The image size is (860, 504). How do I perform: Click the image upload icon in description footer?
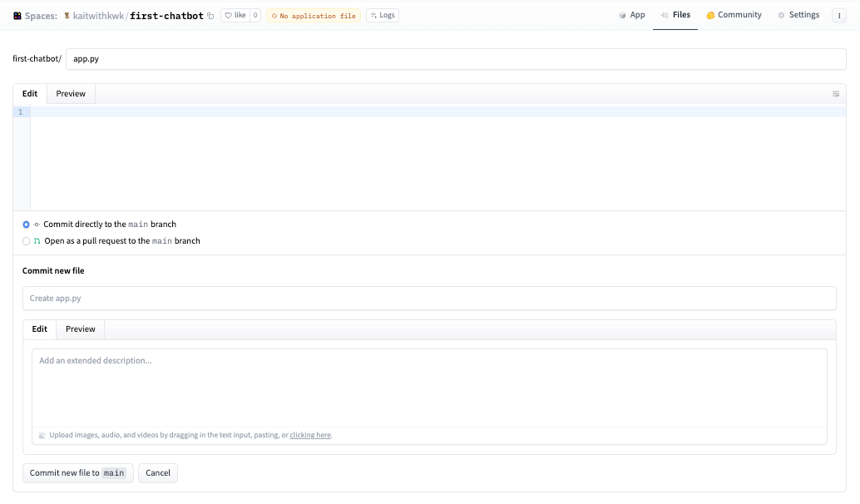point(42,436)
